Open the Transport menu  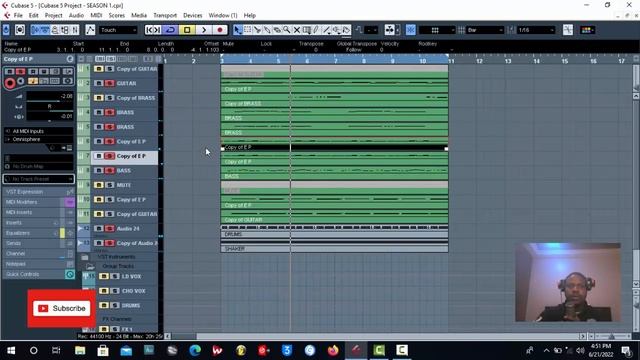165,16
